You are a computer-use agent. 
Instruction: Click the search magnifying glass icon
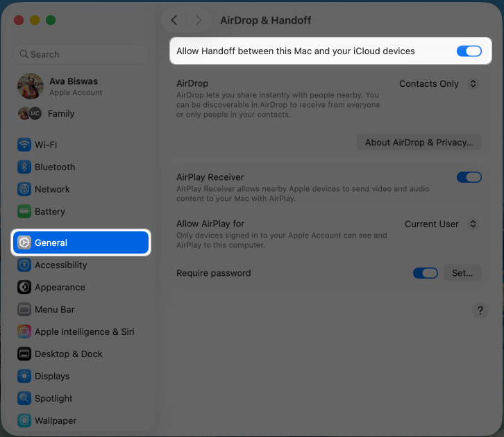(x=24, y=54)
